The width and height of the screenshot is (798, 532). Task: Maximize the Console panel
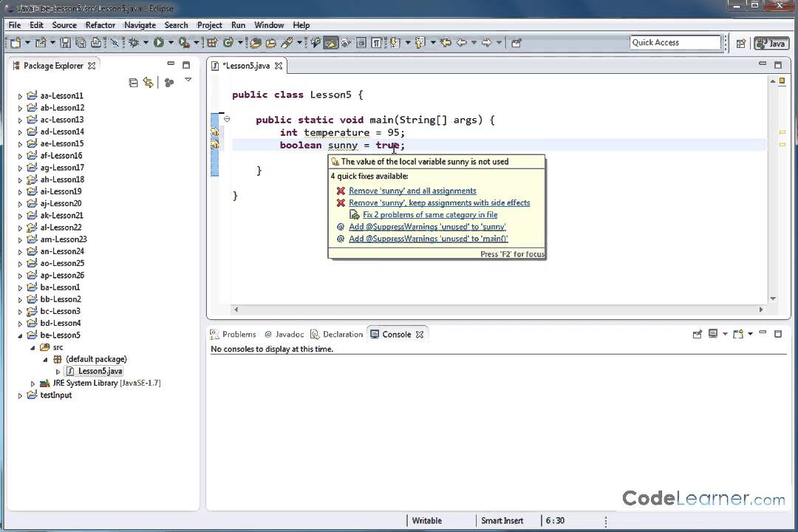click(777, 334)
